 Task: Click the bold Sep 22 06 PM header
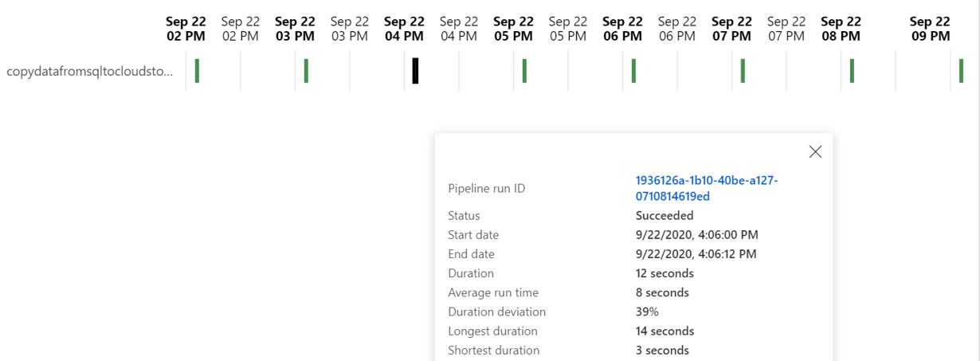pyautogui.click(x=622, y=29)
